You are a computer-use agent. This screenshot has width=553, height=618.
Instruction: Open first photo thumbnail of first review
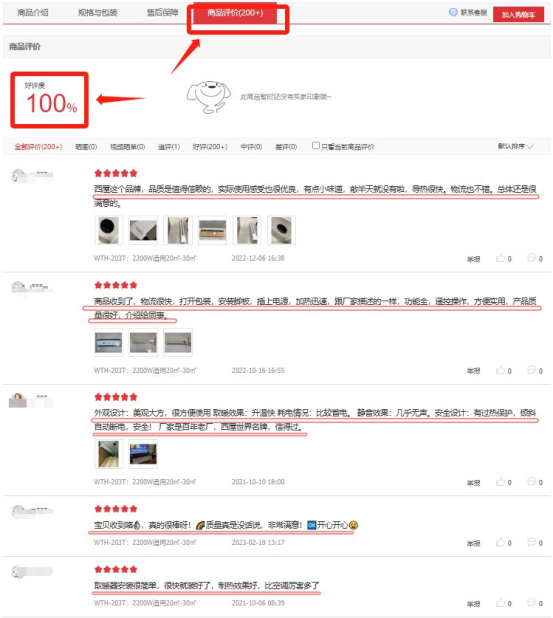click(x=108, y=230)
